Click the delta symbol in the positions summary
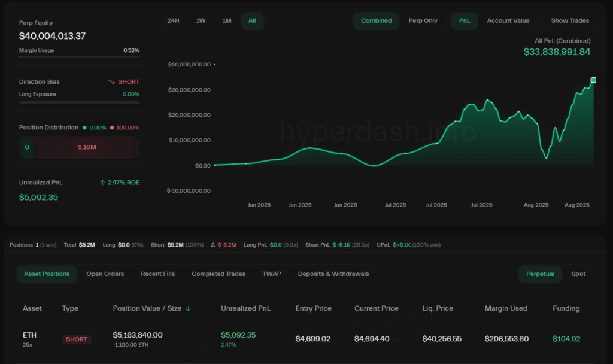Viewport: 613px width, 364px height. (x=213, y=245)
